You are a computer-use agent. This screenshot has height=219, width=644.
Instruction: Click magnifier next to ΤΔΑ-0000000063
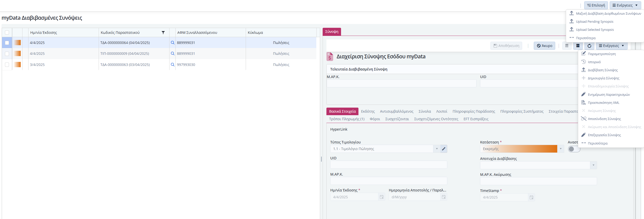coord(173,65)
